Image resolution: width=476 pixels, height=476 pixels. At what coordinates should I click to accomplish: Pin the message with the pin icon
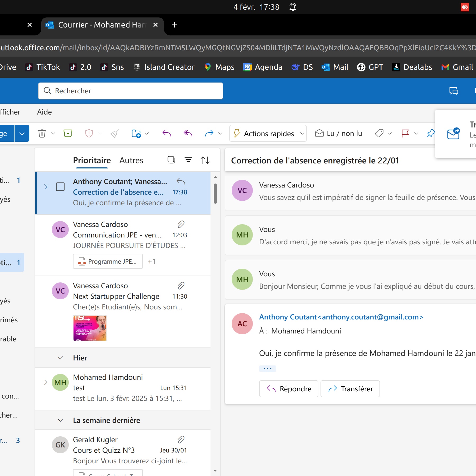coord(431,133)
